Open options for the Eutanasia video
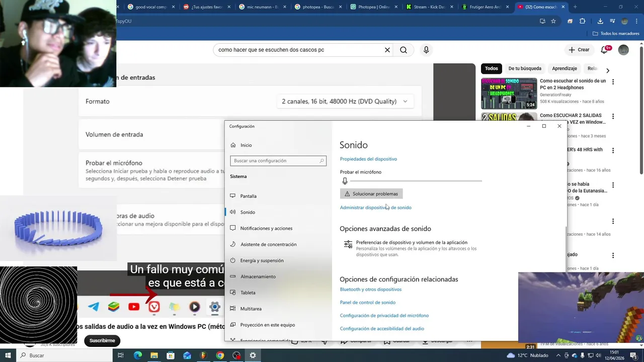The image size is (644, 362). pyautogui.click(x=613, y=185)
